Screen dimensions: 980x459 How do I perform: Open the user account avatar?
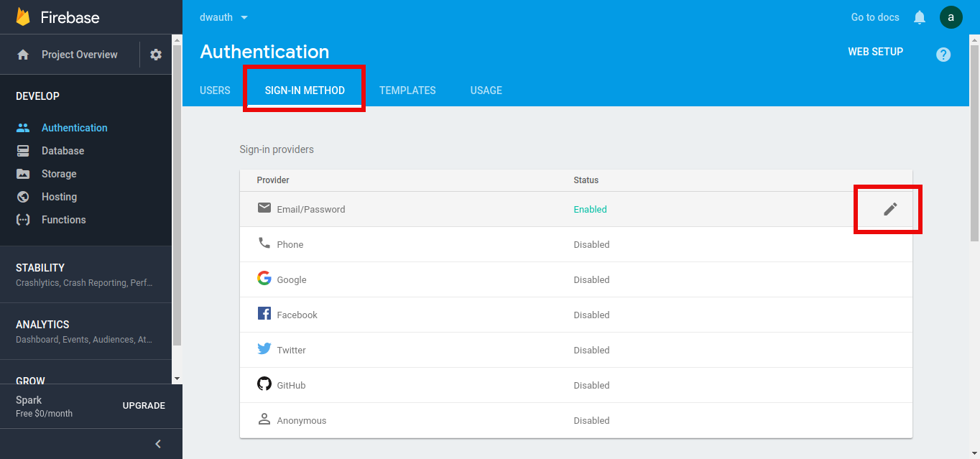[x=951, y=17]
